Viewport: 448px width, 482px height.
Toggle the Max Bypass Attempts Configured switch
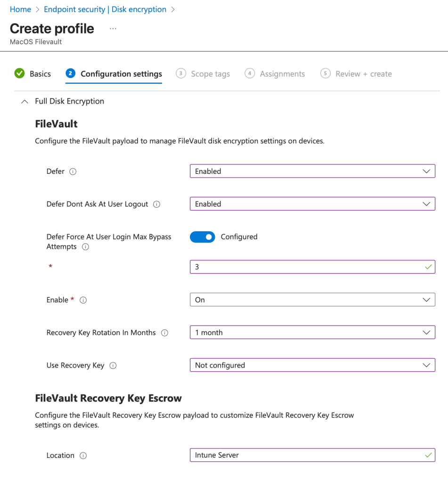tap(202, 237)
